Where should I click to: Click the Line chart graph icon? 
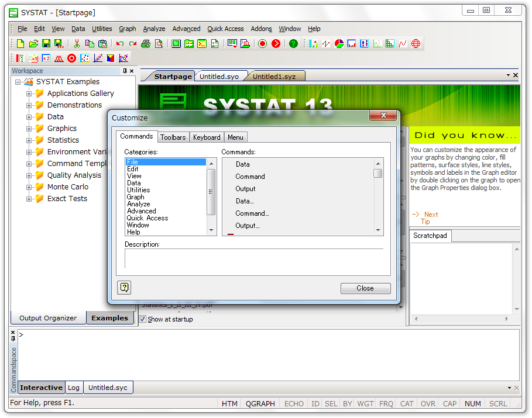(326, 44)
